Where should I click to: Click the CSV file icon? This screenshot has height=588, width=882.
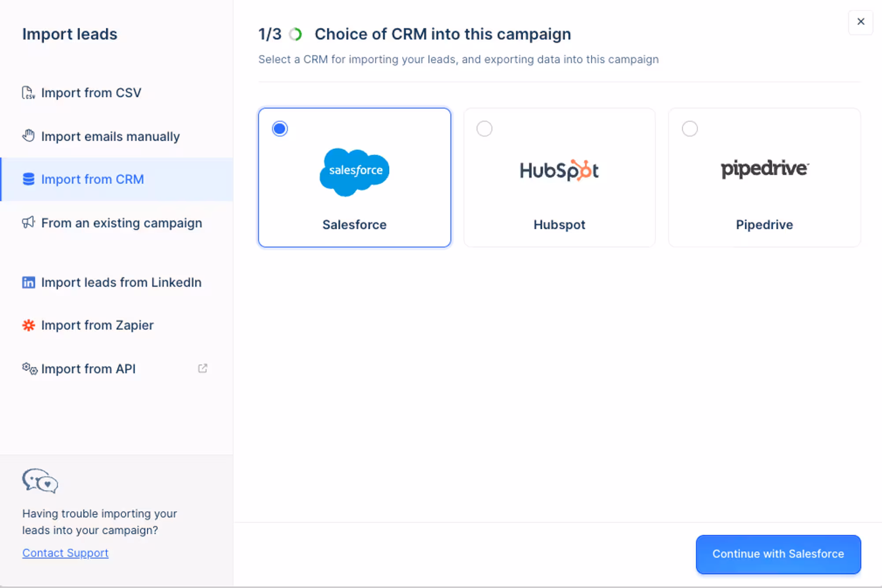[28, 93]
